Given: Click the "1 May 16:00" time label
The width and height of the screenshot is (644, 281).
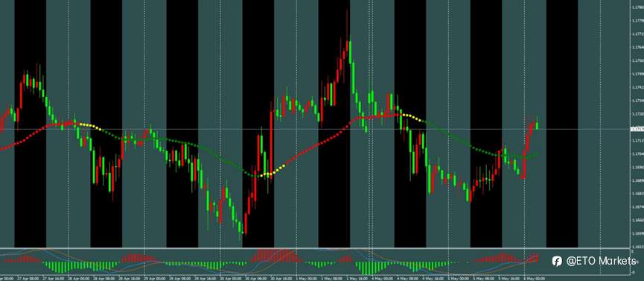Looking at the screenshot, I should tap(357, 279).
